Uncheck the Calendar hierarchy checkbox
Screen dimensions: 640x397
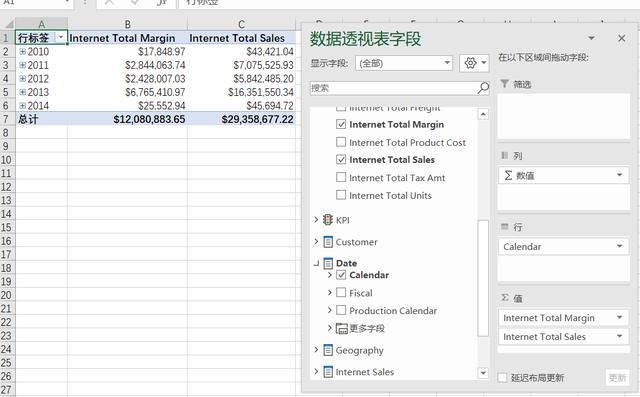pyautogui.click(x=341, y=275)
